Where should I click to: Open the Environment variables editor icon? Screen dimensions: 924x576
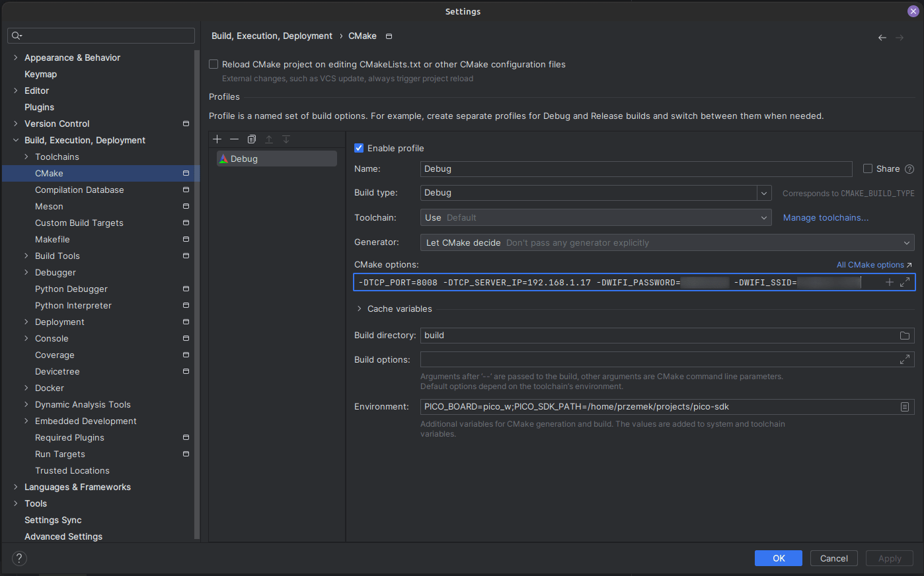[x=905, y=407]
